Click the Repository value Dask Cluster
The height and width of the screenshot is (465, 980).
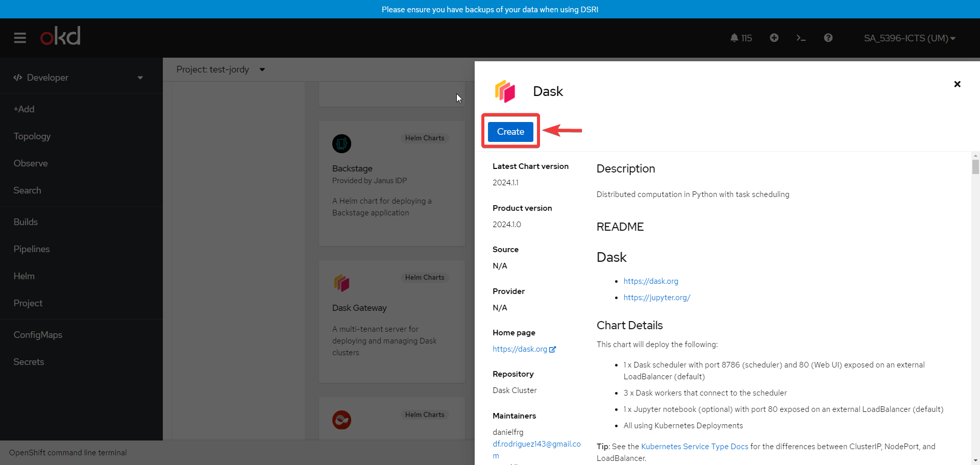coord(514,390)
